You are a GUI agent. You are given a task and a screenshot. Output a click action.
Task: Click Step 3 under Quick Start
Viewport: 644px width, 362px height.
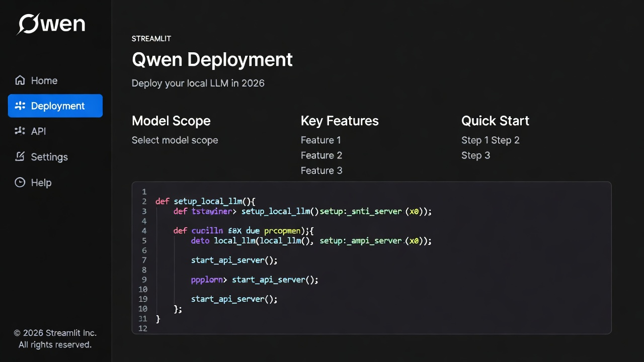click(x=475, y=155)
